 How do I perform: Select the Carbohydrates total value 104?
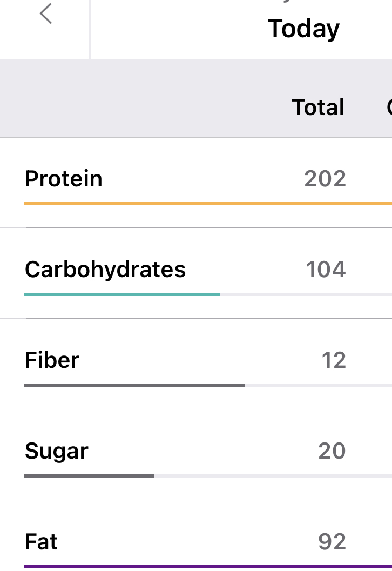tap(326, 270)
